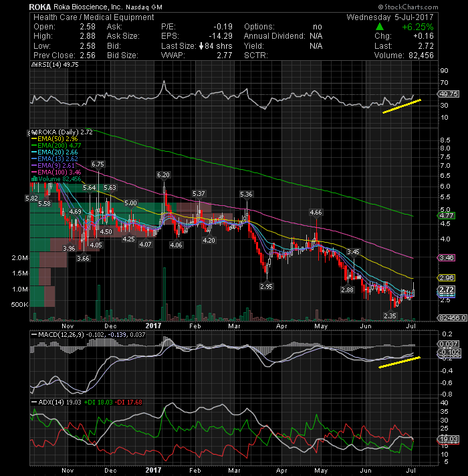The width and height of the screenshot is (468, 476).
Task: Click the 4.66 May peak label
Action: pyautogui.click(x=316, y=213)
